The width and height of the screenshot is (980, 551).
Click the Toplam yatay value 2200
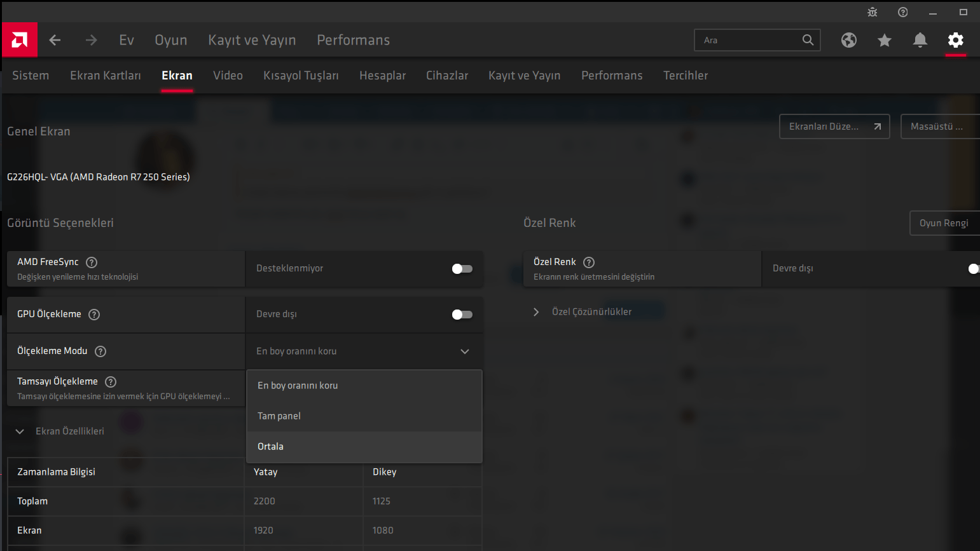[x=265, y=501]
